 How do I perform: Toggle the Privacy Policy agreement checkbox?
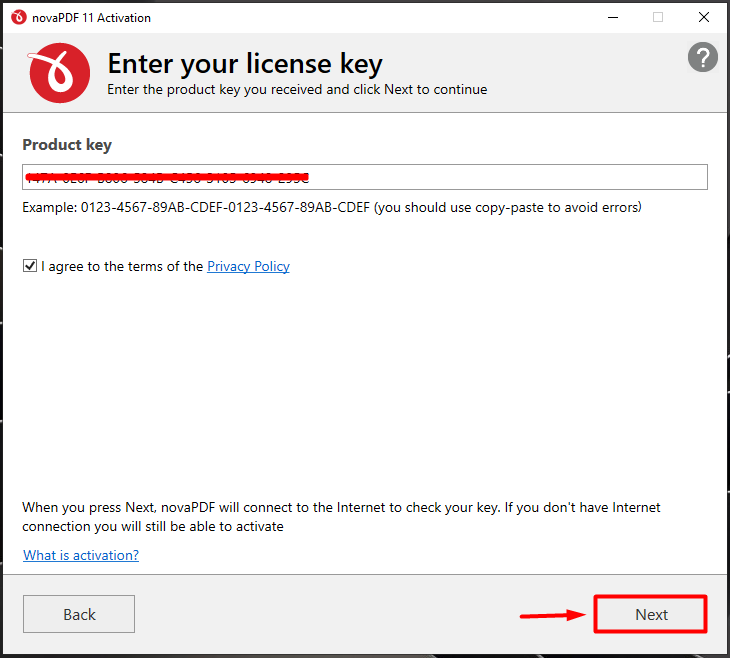pyautogui.click(x=30, y=267)
